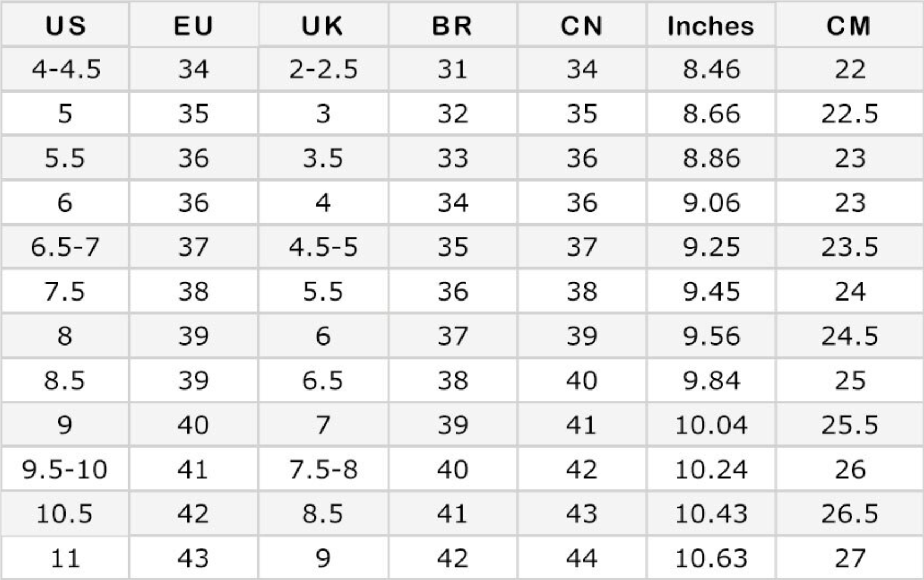Select the CN column header
Image resolution: width=924 pixels, height=580 pixels.
click(x=582, y=26)
